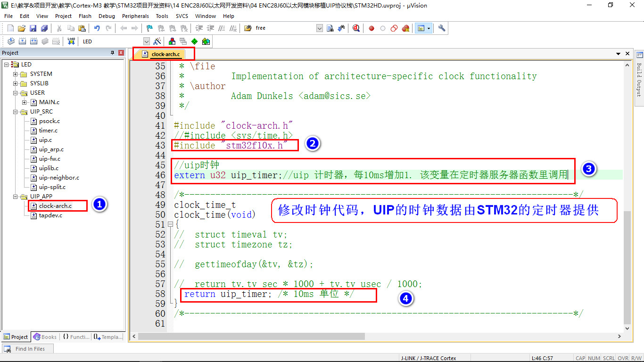Open the Peripherals menu
The image size is (644, 362).
click(x=135, y=16)
